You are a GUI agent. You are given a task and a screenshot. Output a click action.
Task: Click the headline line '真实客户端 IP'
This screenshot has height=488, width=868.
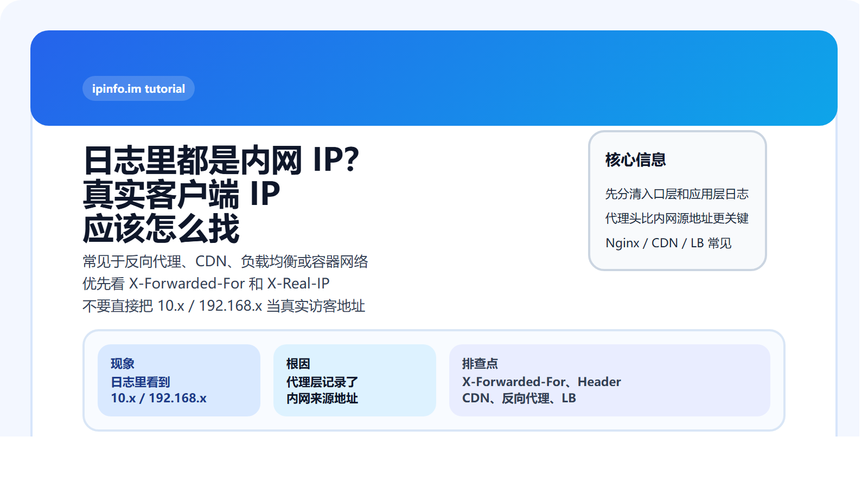182,194
